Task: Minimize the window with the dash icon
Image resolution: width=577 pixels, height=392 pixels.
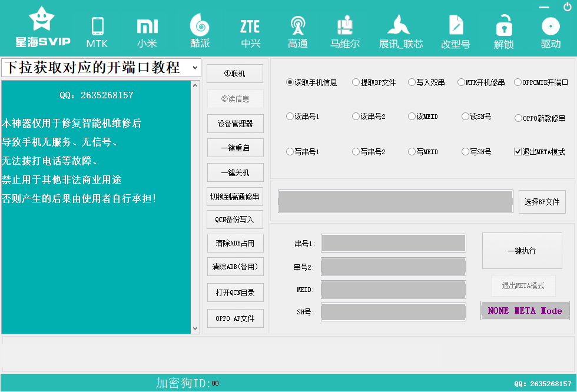Action: pyautogui.click(x=544, y=7)
